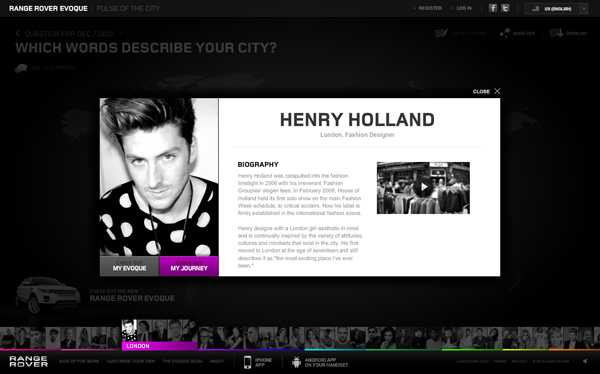Open the Terms footer link
This screenshot has height=374, width=600.
click(500, 361)
